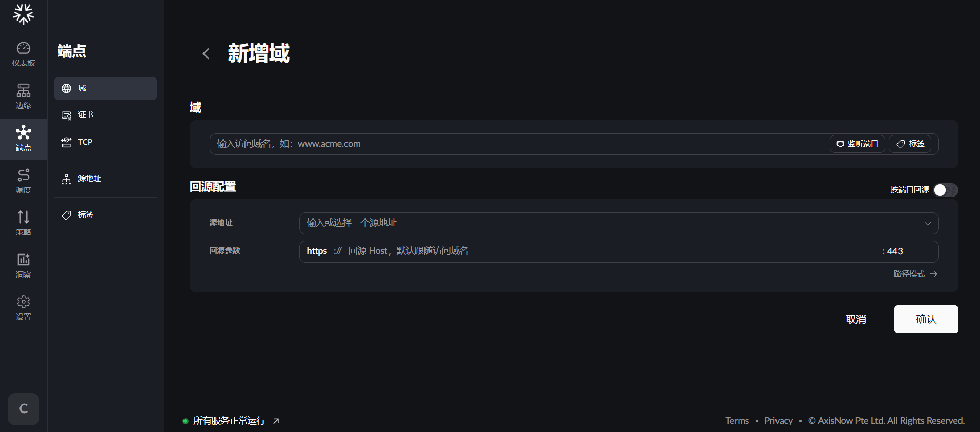Viewport: 980px width, 432px height.
Task: Open the Privacy link
Action: [x=779, y=421]
